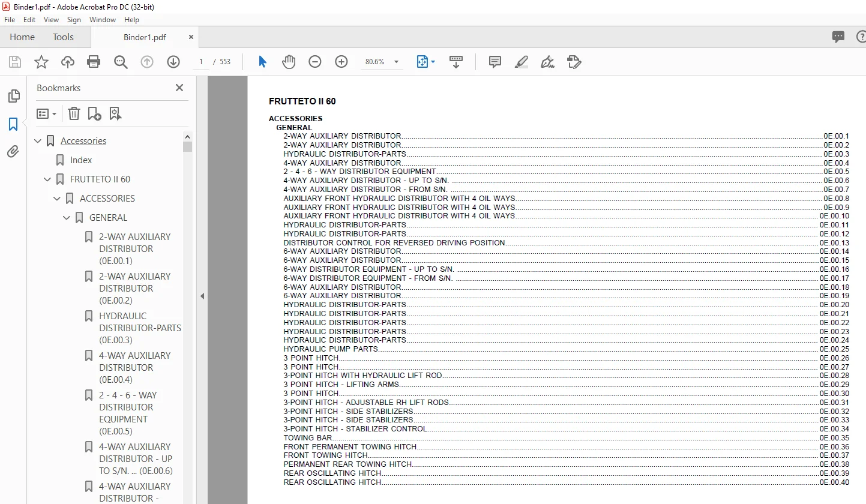The height and width of the screenshot is (504, 866).
Task: Go to the next page
Action: [x=173, y=62]
